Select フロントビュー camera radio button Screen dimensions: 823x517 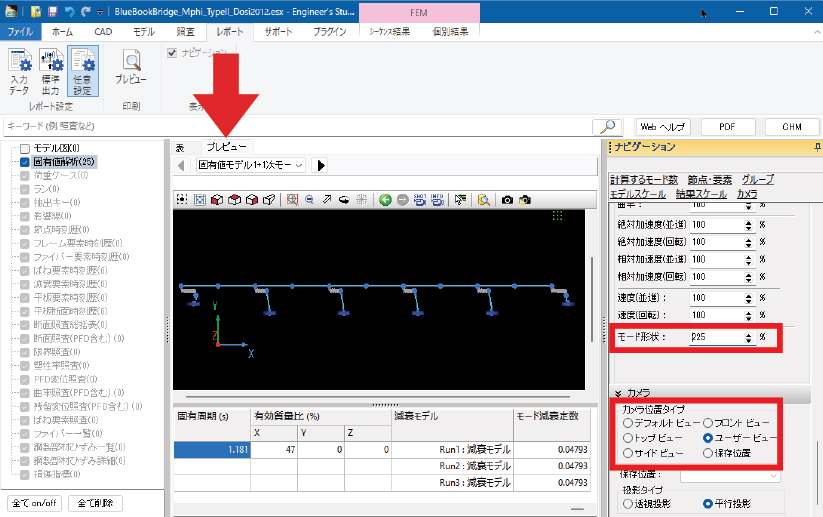pyautogui.click(x=708, y=423)
